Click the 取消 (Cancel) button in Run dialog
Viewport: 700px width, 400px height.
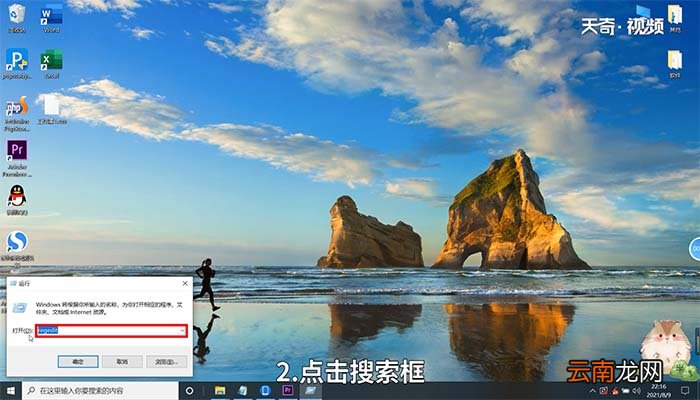(x=122, y=362)
